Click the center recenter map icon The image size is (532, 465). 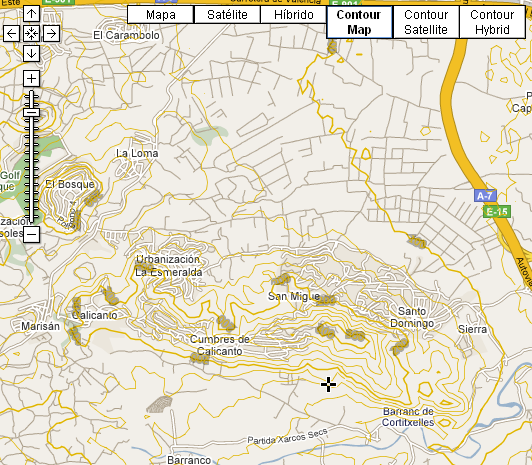pos(31,34)
